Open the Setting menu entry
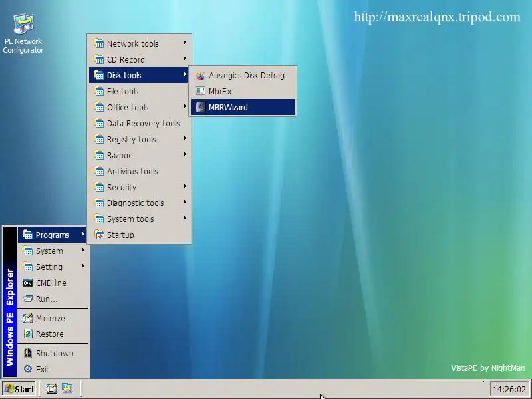This screenshot has height=399, width=532. coord(53,267)
